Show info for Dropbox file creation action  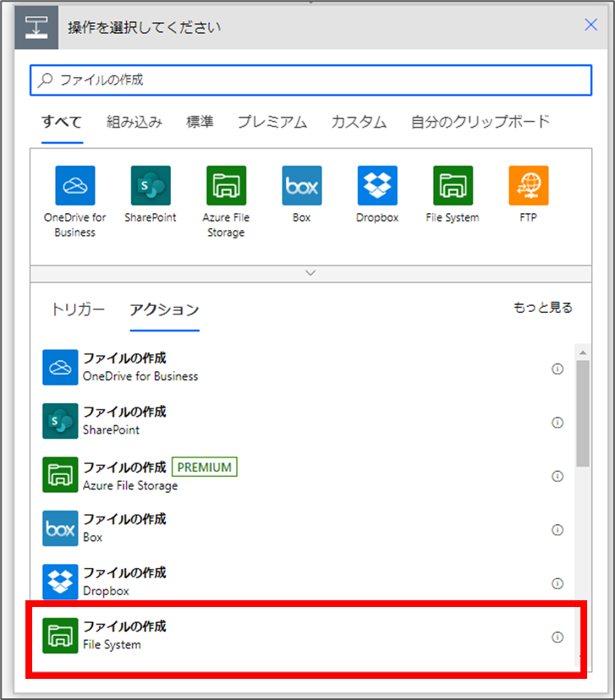557,583
